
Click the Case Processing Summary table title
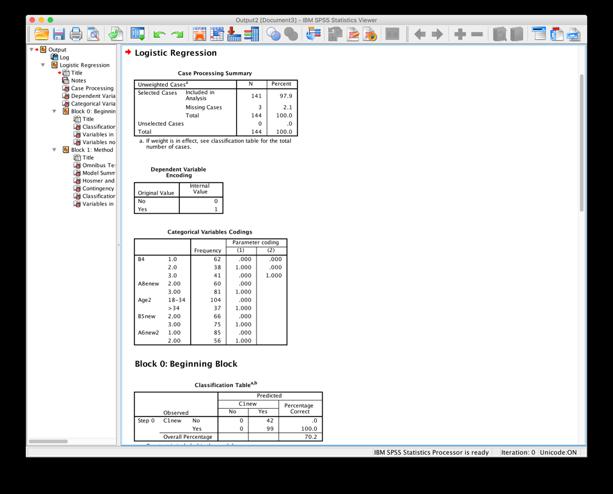click(x=215, y=73)
